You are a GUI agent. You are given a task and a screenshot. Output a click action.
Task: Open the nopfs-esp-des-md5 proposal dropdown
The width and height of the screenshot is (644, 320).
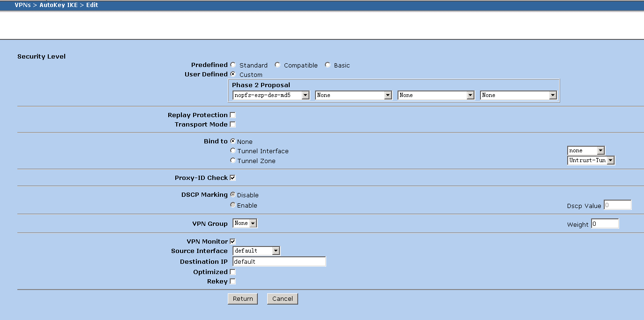271,95
